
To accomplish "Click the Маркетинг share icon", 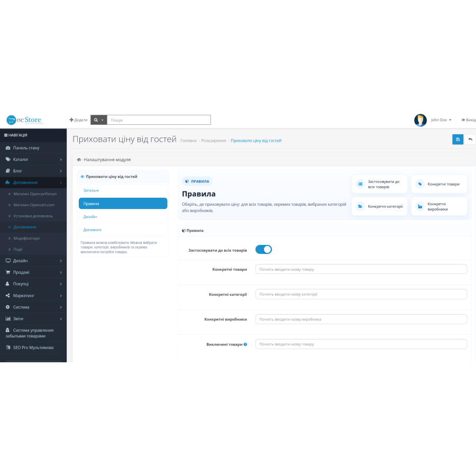I will 7,295.
